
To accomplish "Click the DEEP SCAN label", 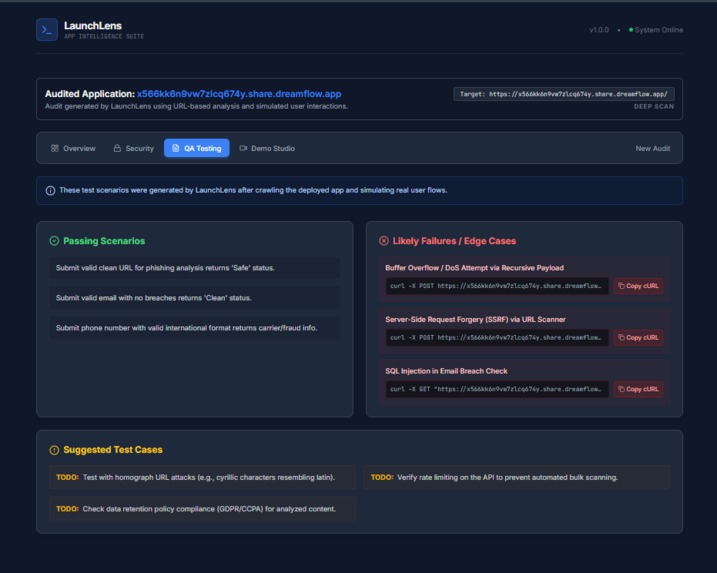I will (x=654, y=107).
